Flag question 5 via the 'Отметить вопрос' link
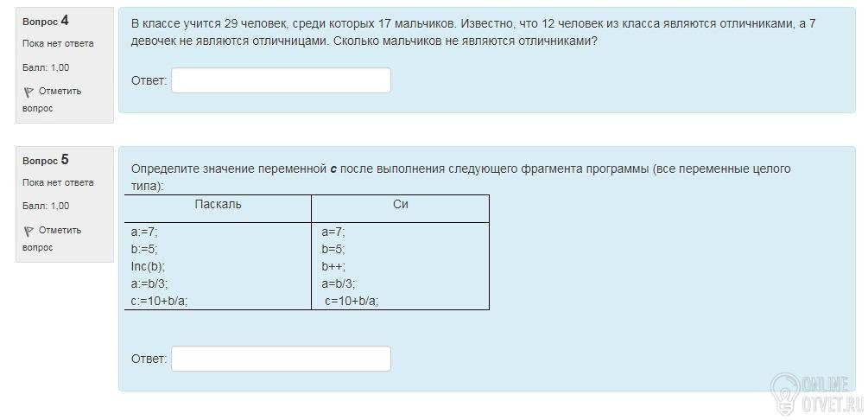The width and height of the screenshot is (868, 420). pyautogui.click(x=52, y=239)
